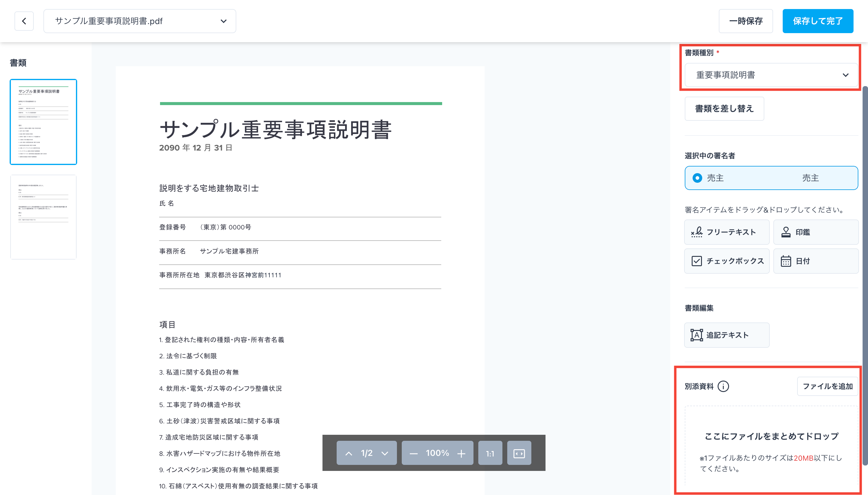Show 別添資料 info tooltip icon
This screenshot has width=868, height=495.
click(723, 386)
